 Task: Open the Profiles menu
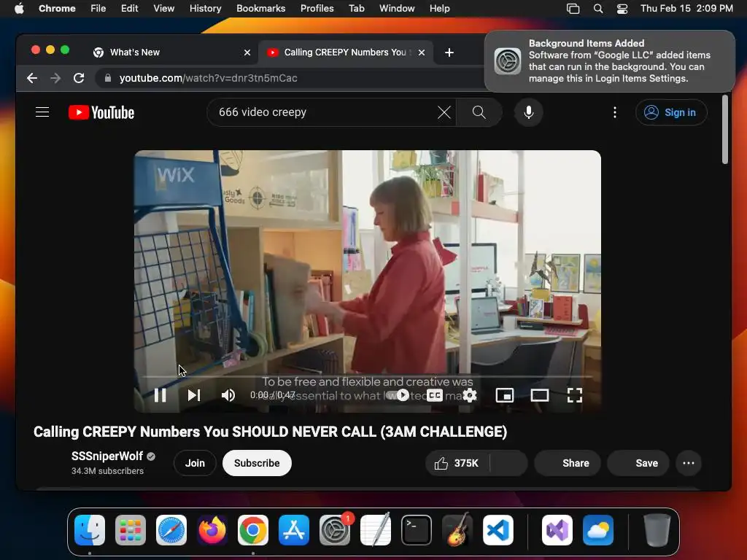(317, 9)
